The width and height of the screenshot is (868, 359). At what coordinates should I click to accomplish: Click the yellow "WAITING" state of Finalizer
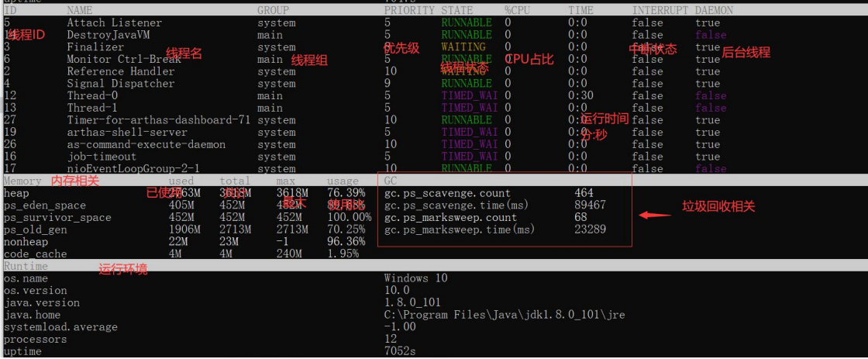464,47
